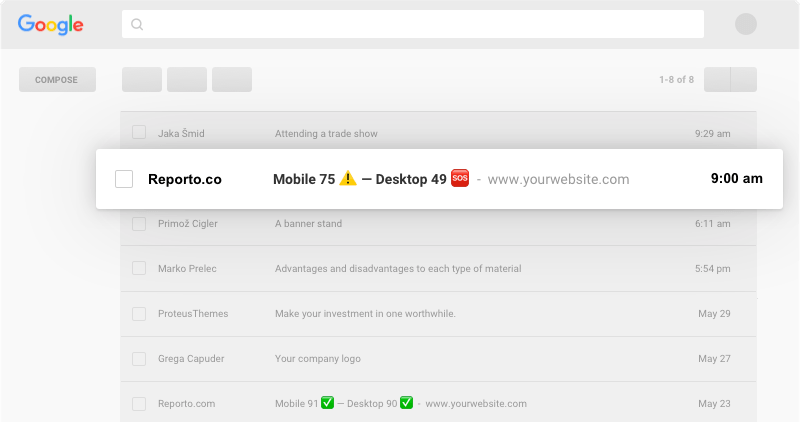This screenshot has width=800, height=422.
Task: Click the Google logo
Action: click(51, 24)
